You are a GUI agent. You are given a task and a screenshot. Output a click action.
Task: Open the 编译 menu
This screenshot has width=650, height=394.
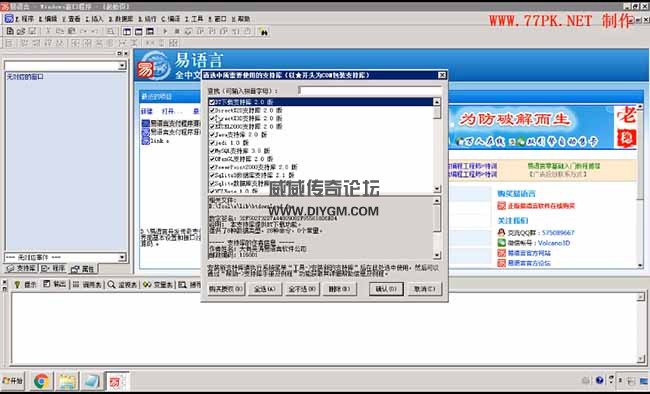(x=171, y=19)
